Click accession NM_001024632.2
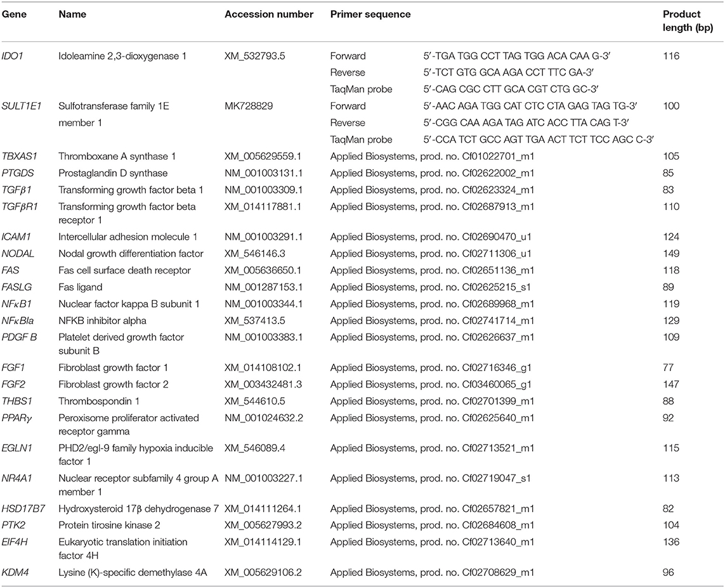 click(264, 418)
